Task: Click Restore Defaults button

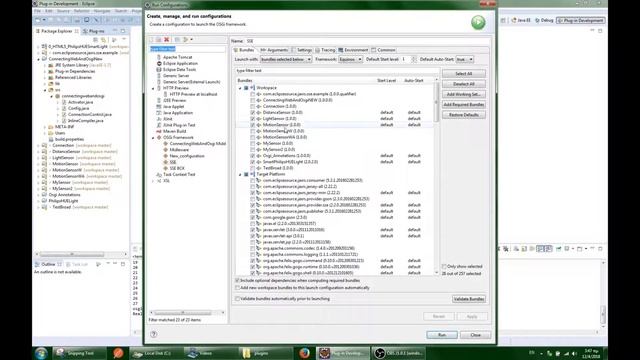Action: [464, 115]
